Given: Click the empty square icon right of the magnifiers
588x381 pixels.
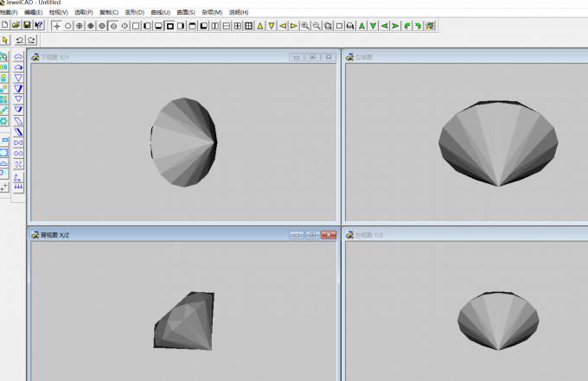Looking at the screenshot, I should tap(339, 26).
